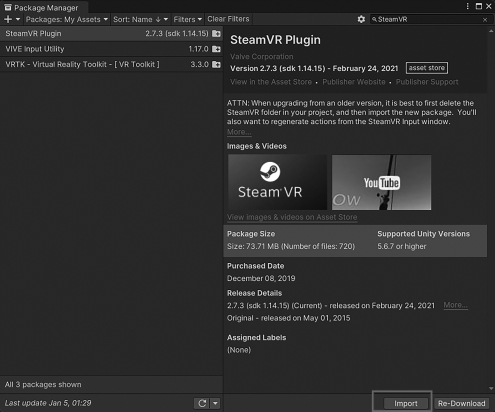This screenshot has height=412, width=495.
Task: Open Package Manager settings gear
Action: [361, 19]
